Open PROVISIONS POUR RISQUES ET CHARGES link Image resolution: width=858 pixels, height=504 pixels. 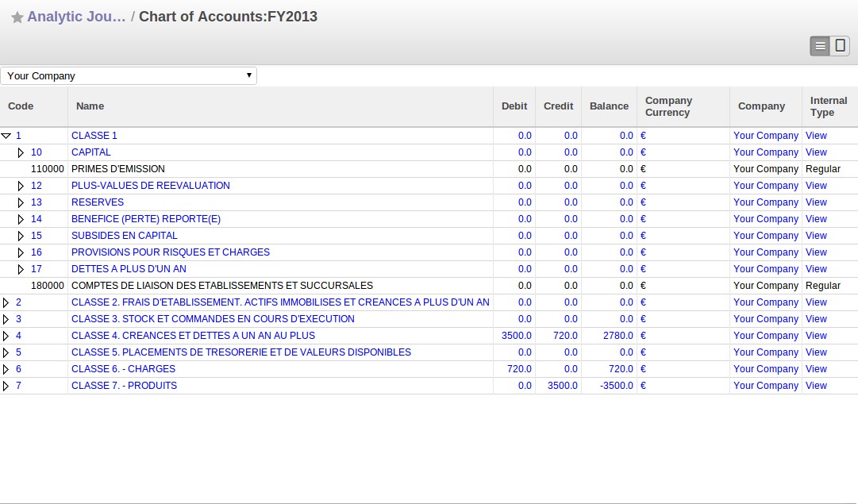click(170, 252)
